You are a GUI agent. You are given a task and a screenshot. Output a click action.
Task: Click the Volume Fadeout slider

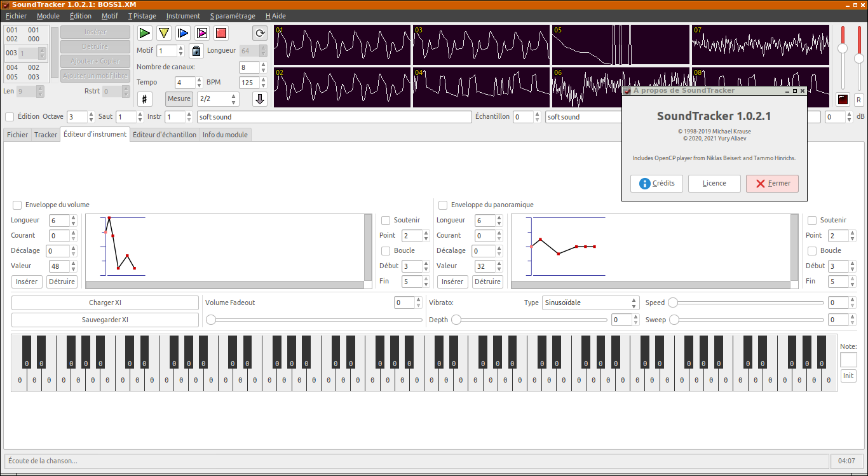click(x=314, y=320)
